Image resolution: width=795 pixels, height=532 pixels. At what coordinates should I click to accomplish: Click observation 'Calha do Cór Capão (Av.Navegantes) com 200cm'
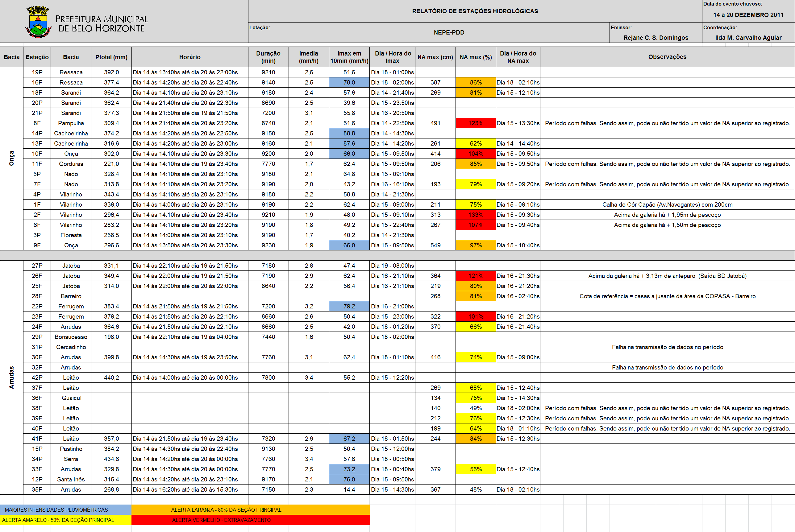click(667, 204)
